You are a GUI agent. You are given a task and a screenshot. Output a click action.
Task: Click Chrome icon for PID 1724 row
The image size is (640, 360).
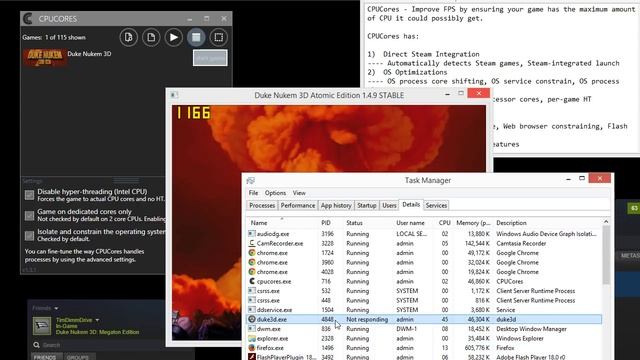coord(252,253)
